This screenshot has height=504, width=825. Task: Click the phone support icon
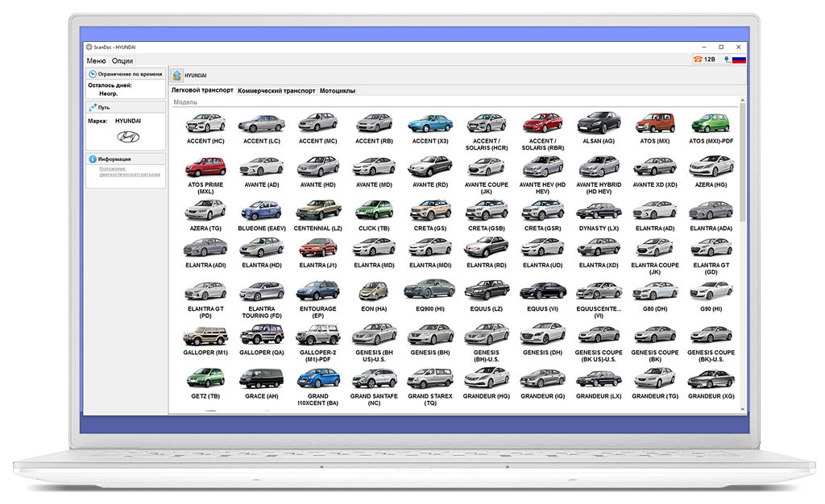(698, 60)
